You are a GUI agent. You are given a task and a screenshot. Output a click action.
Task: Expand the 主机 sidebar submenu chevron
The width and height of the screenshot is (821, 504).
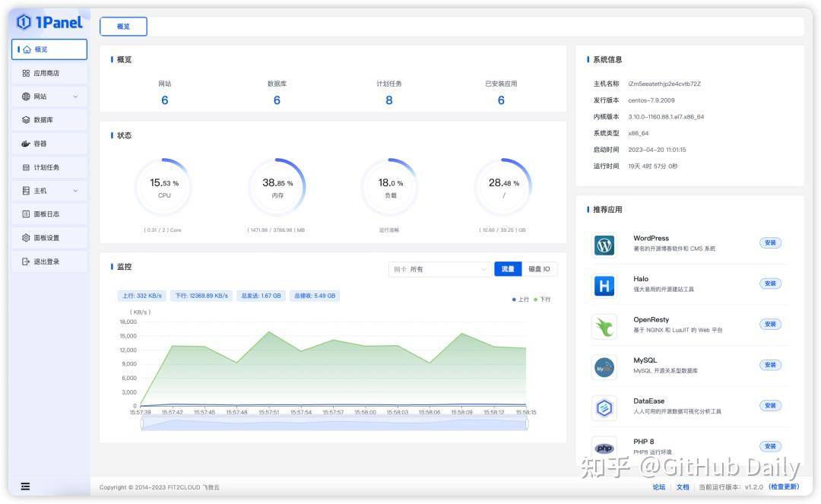pos(75,191)
